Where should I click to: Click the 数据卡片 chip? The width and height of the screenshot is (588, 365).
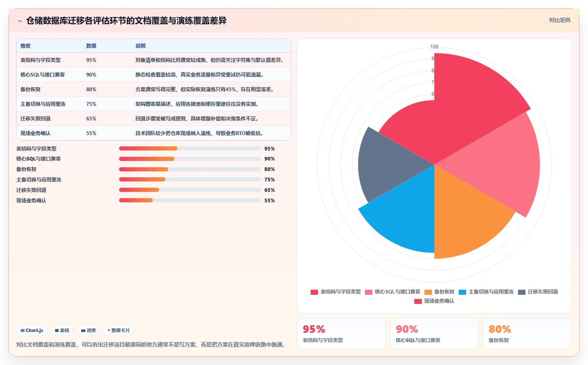pos(119,330)
